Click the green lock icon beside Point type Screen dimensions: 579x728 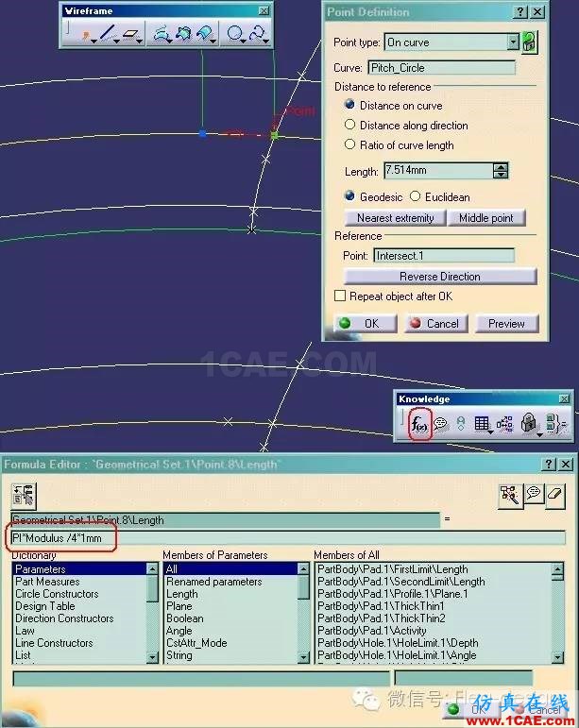pyautogui.click(x=529, y=42)
